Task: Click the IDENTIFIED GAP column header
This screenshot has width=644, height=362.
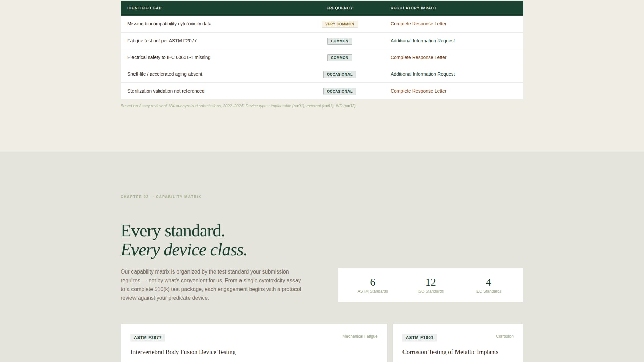Action: pyautogui.click(x=144, y=8)
